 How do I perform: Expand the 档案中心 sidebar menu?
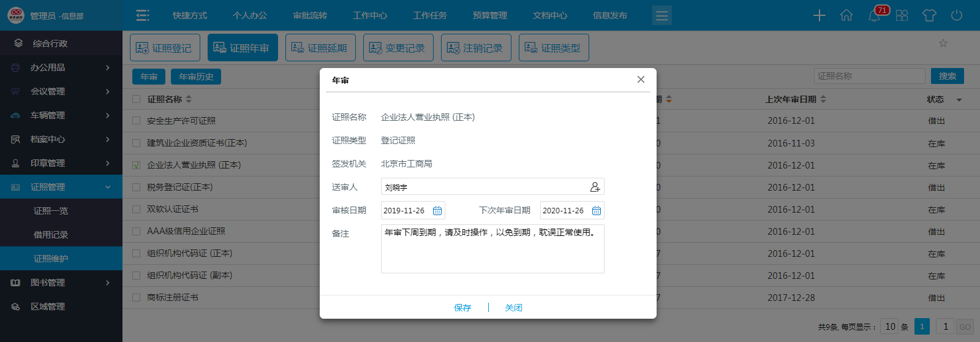click(x=108, y=139)
